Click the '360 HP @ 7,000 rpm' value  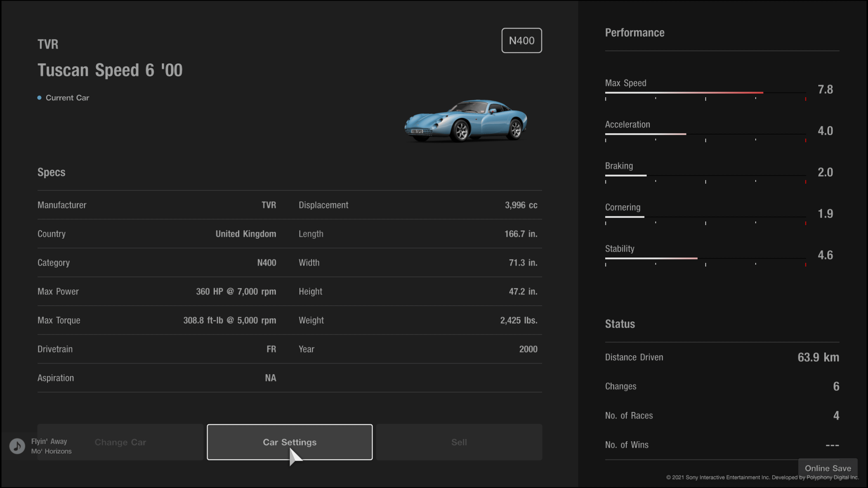click(236, 291)
